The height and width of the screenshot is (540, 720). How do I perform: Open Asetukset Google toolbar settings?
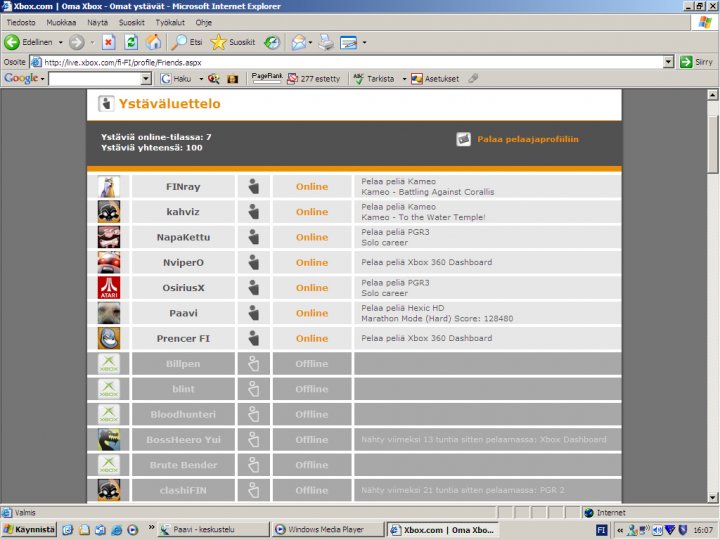tap(435, 79)
